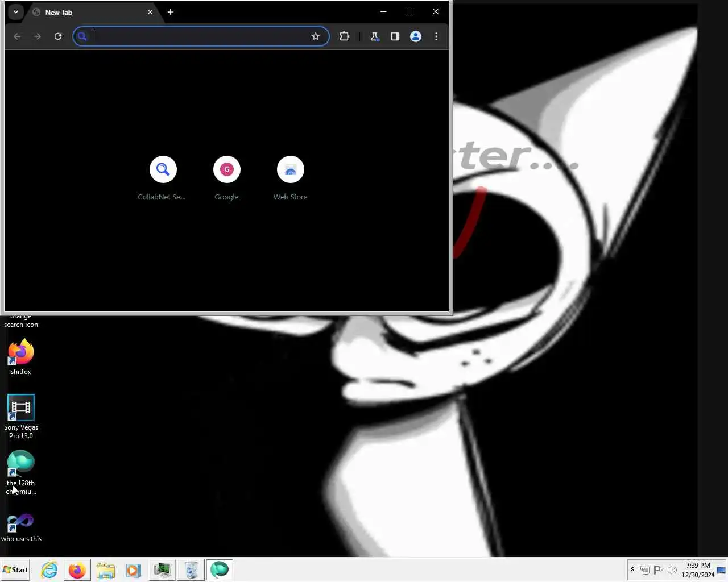Go back using the browser back arrow
The width and height of the screenshot is (728, 582).
[x=17, y=36]
